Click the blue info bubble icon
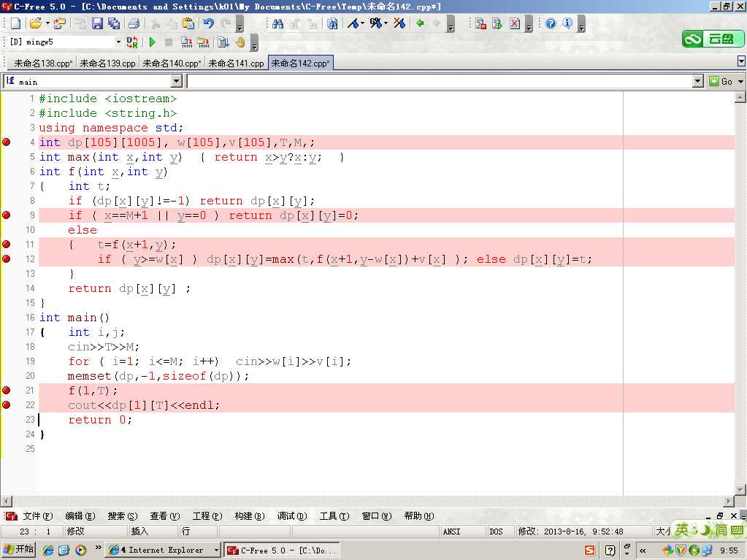 pyautogui.click(x=567, y=23)
